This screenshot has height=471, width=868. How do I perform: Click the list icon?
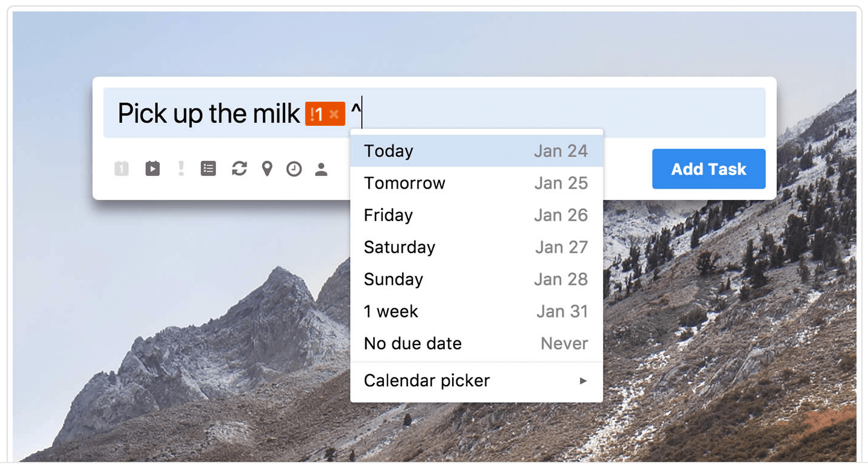[208, 169]
